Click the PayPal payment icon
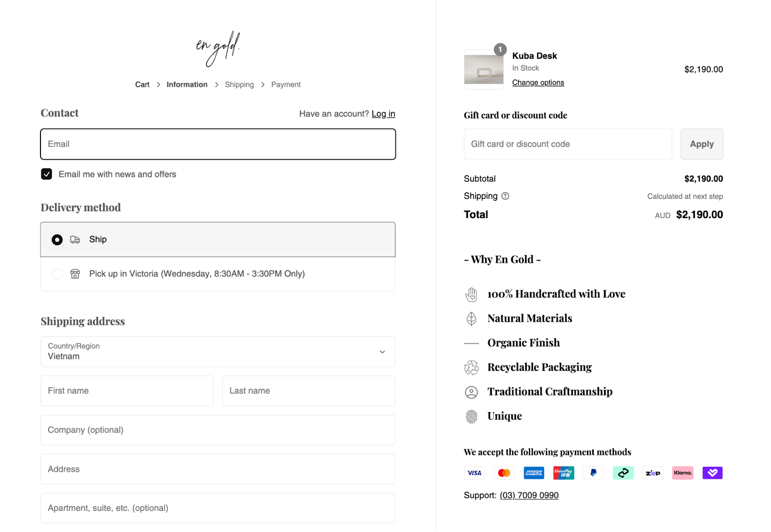771x532 pixels. click(593, 473)
